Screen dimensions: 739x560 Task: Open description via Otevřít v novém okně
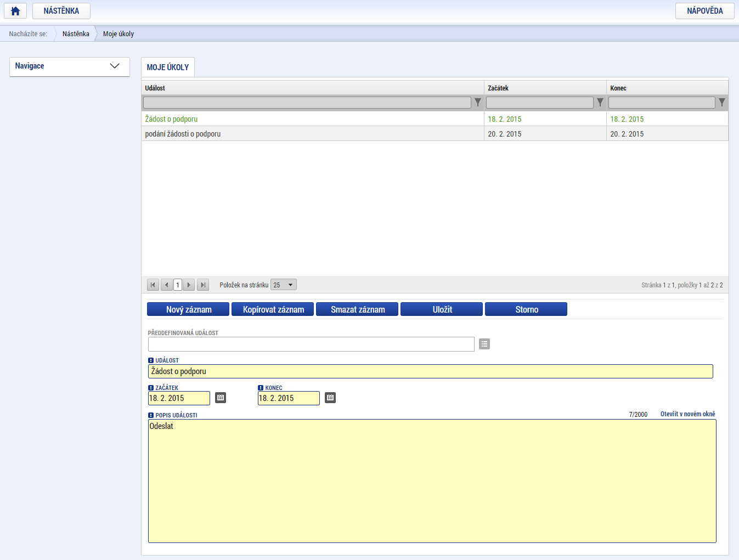(x=688, y=414)
